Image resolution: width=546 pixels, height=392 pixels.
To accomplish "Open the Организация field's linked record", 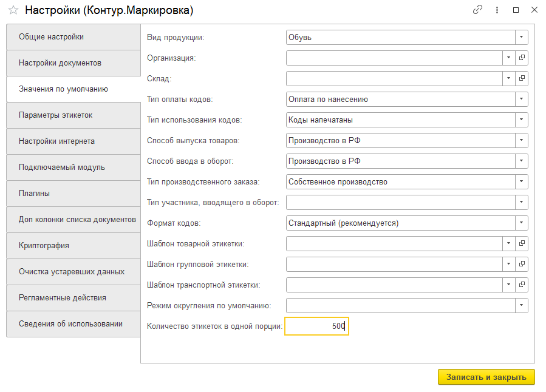I will [522, 58].
